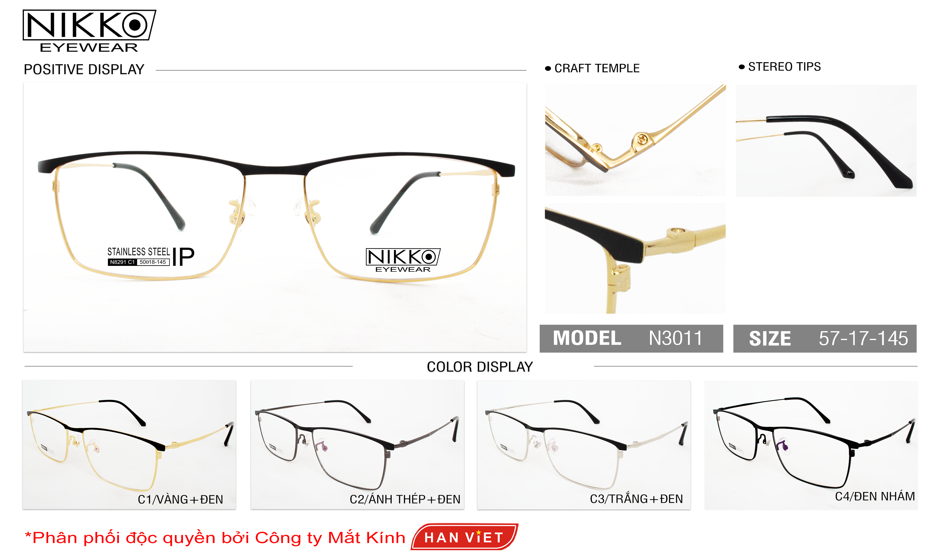Click the MODEL N3011 gray banner
The height and width of the screenshot is (560, 943).
[x=631, y=338]
